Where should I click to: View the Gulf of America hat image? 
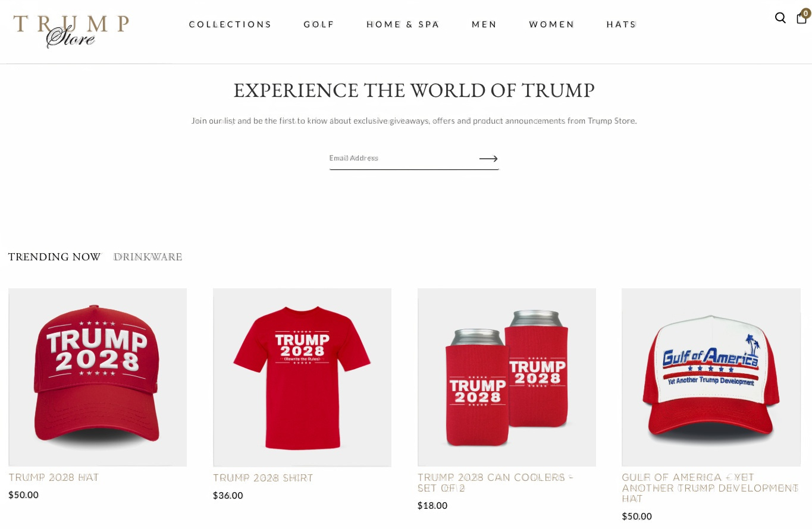click(x=711, y=377)
